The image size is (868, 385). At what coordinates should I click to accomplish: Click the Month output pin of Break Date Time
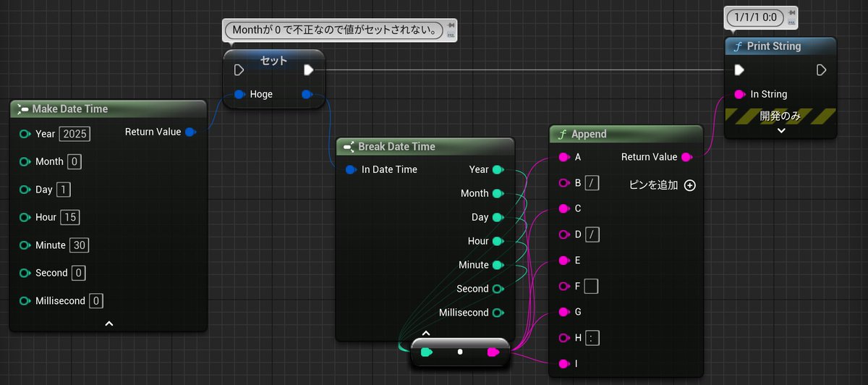498,193
